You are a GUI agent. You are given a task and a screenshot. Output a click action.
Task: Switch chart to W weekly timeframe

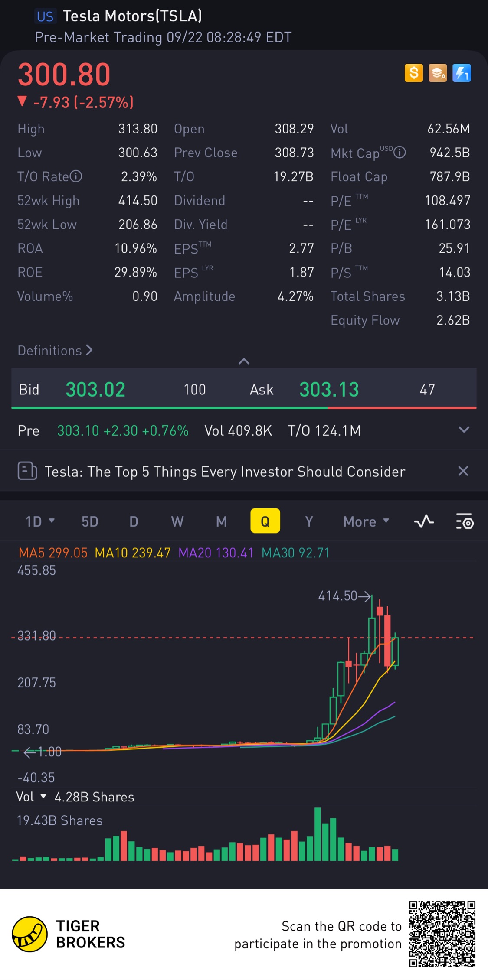point(177,521)
